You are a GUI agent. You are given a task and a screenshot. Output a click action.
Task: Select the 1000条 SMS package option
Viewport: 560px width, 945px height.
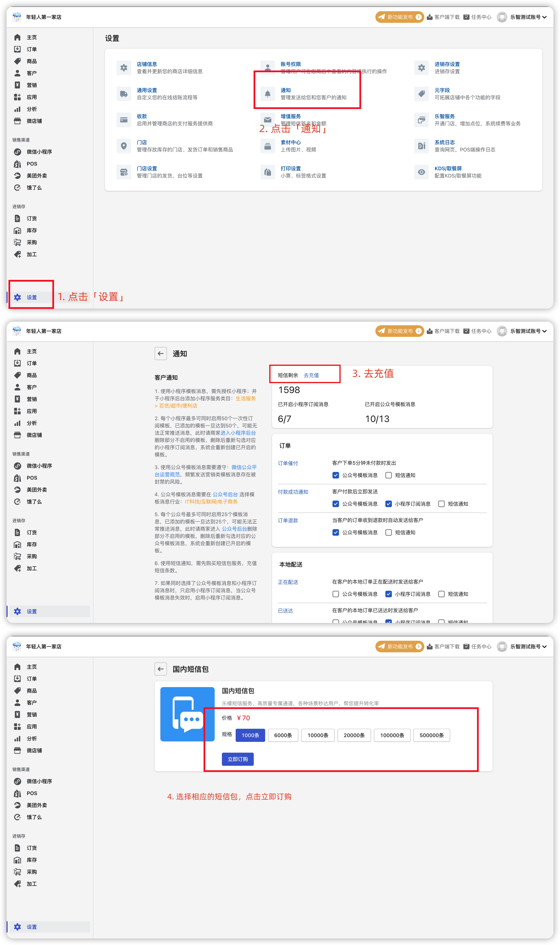click(x=250, y=735)
